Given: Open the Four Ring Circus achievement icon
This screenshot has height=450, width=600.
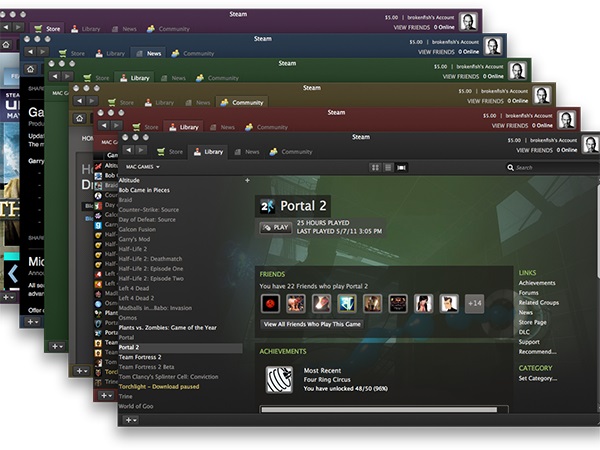Looking at the screenshot, I should [279, 379].
